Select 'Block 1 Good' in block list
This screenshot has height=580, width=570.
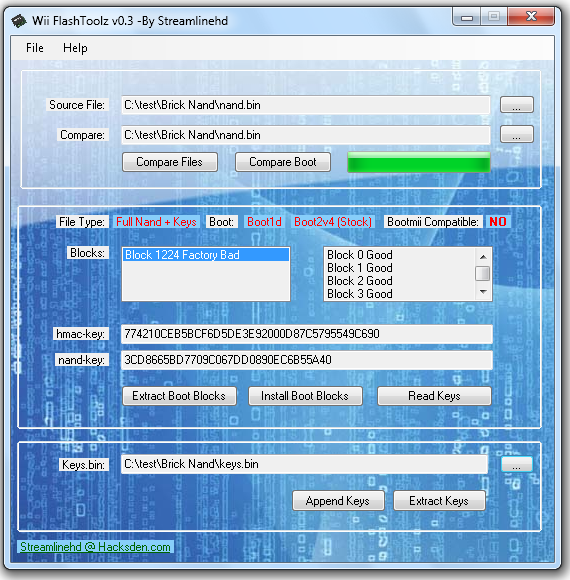pyautogui.click(x=360, y=268)
